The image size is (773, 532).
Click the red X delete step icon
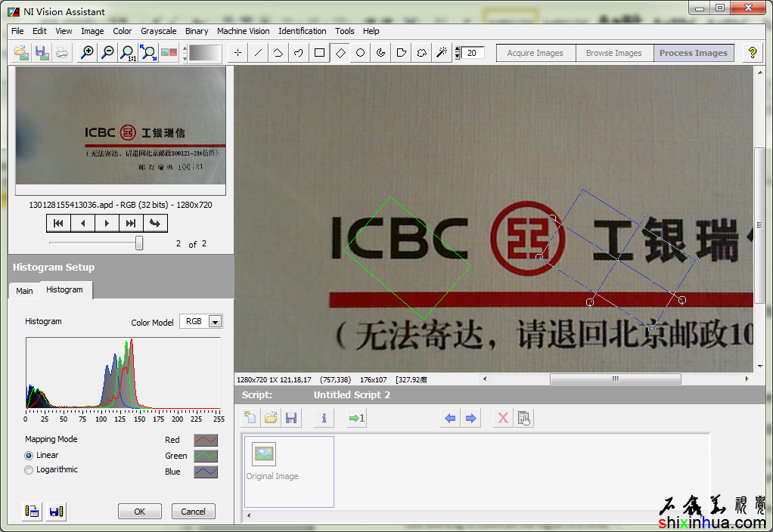pyautogui.click(x=503, y=418)
